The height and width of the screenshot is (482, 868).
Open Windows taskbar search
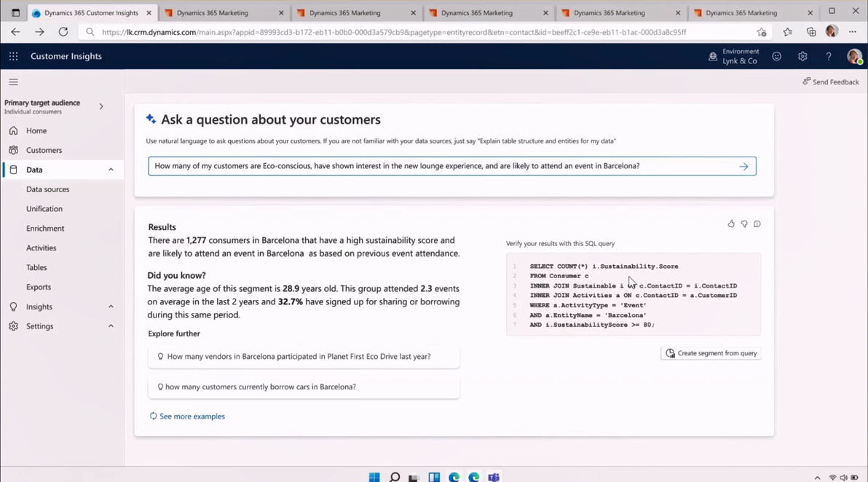(394, 477)
